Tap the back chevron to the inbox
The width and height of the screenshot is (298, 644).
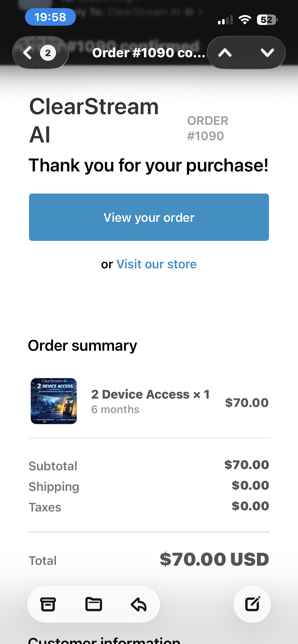[28, 53]
